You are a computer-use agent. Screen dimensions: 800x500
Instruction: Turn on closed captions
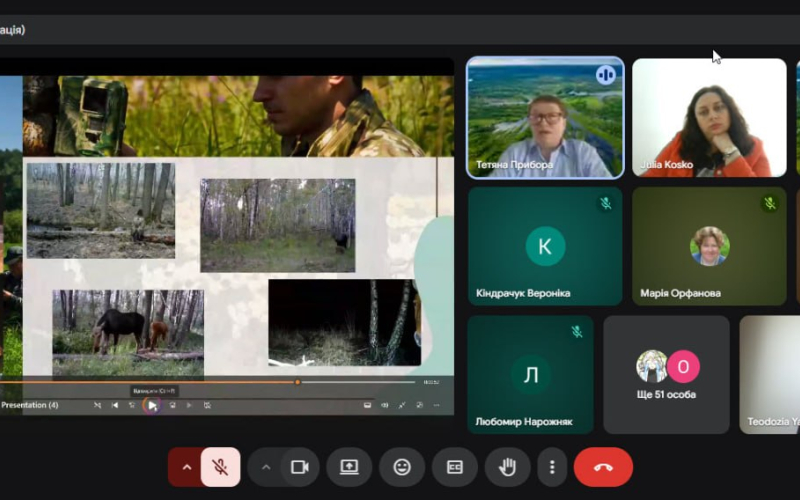coord(455,467)
